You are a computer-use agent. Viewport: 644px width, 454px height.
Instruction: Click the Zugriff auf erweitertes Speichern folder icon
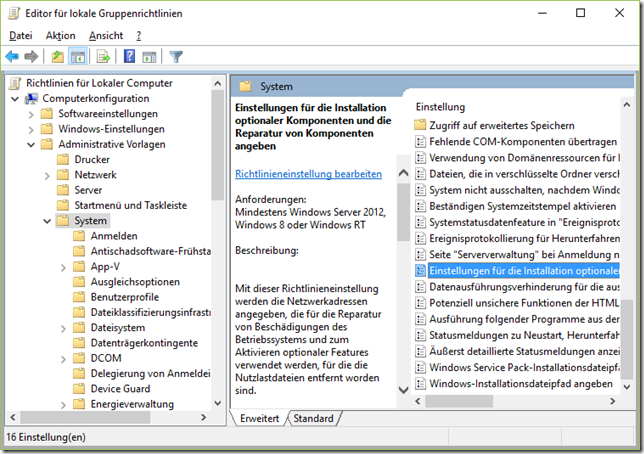point(420,125)
